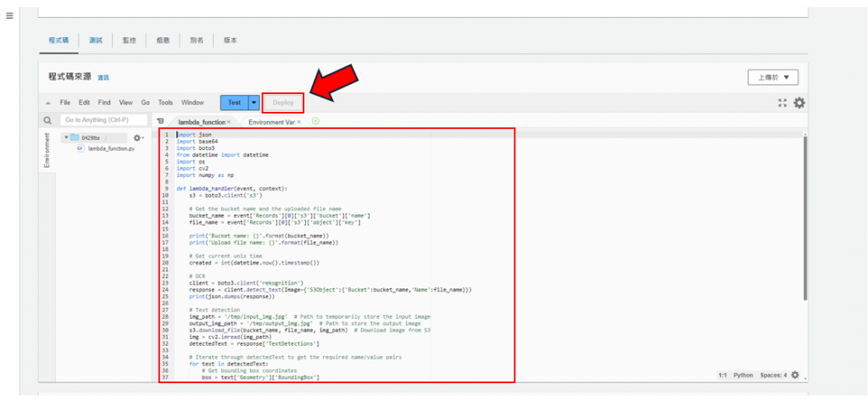The height and width of the screenshot is (401, 868).
Task: Collapse the menu bar with up arrow
Action: [x=48, y=103]
